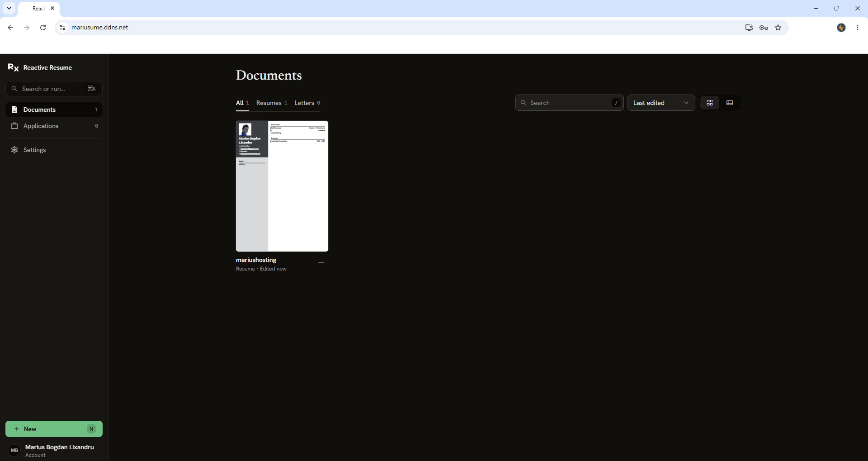Switch to list view layout
The width and height of the screenshot is (868, 461).
(x=730, y=103)
